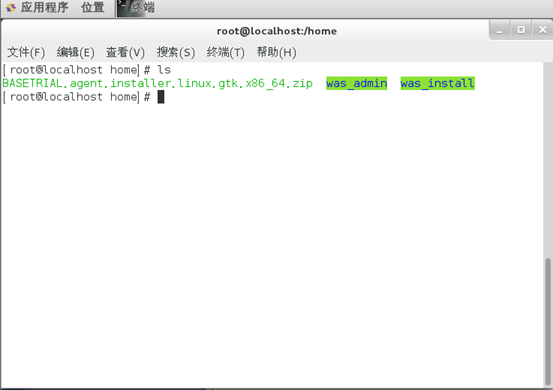Maximize the terminal window

[x=521, y=30]
